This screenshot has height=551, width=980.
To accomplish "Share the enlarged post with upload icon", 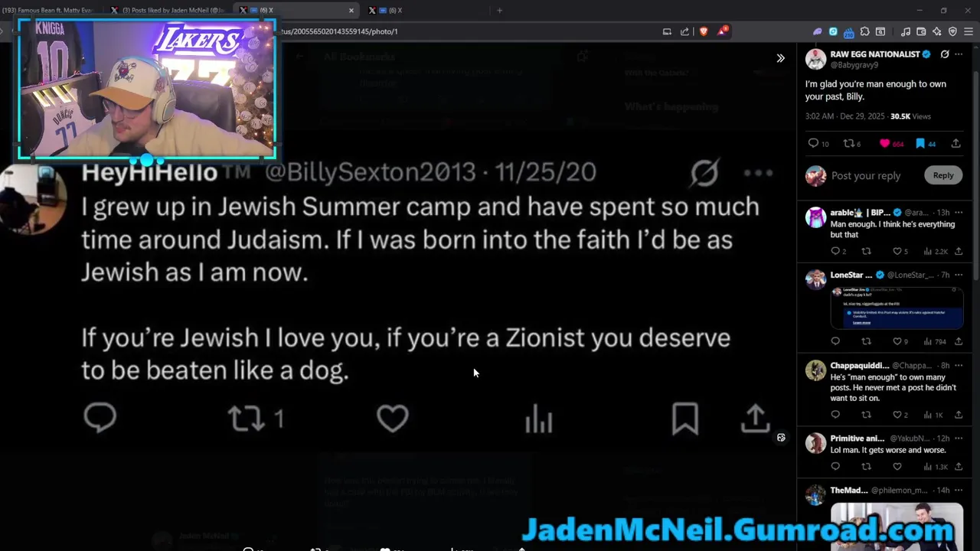I will 755,418.
